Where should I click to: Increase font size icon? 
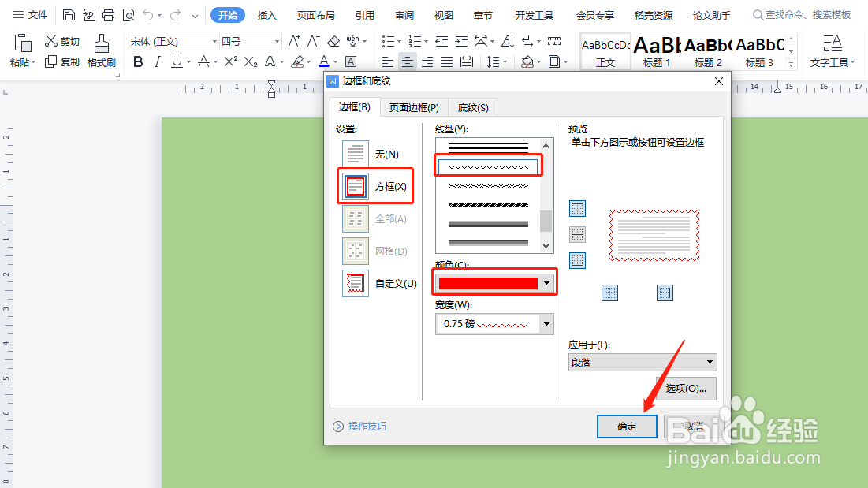295,41
